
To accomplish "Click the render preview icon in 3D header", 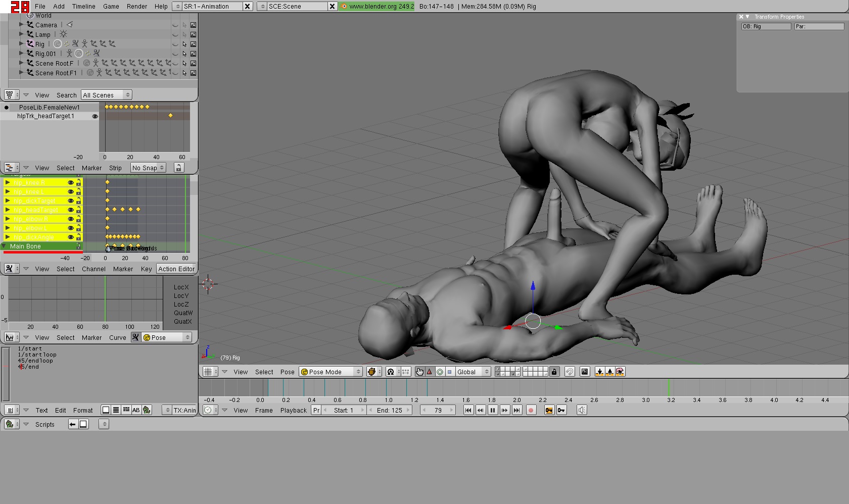I will click(x=585, y=372).
